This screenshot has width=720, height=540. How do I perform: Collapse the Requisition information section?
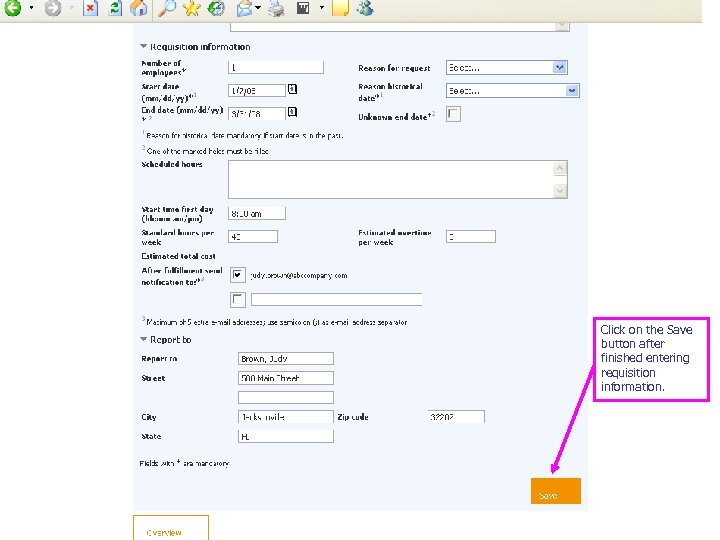pos(144,46)
